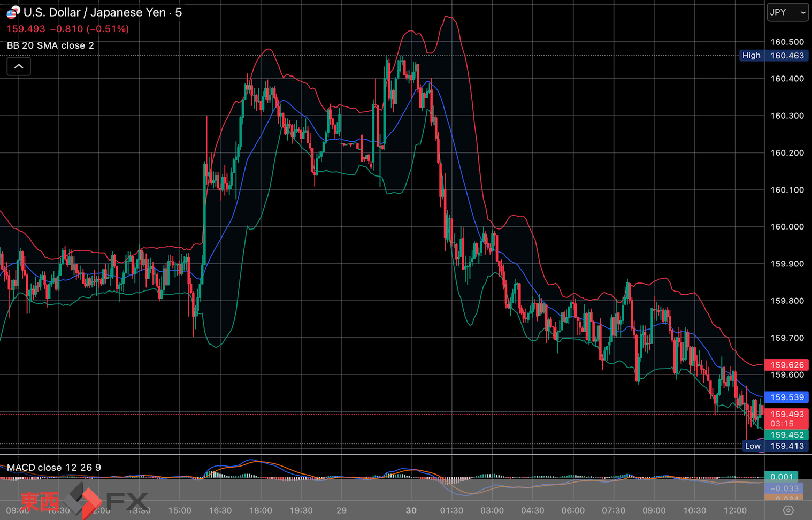Open the JPY currency dropdown
812x520 pixels.
point(787,12)
